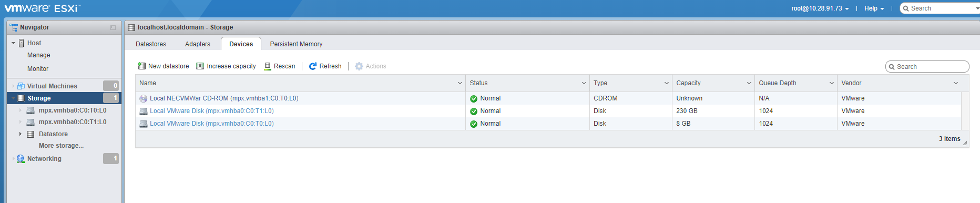Click the devices Search field
This screenshot has width=980, height=203.
927,67
